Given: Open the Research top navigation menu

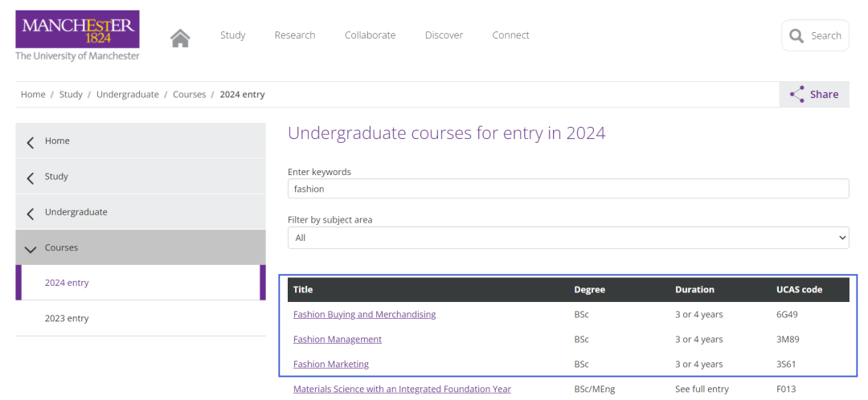Looking at the screenshot, I should coord(294,35).
